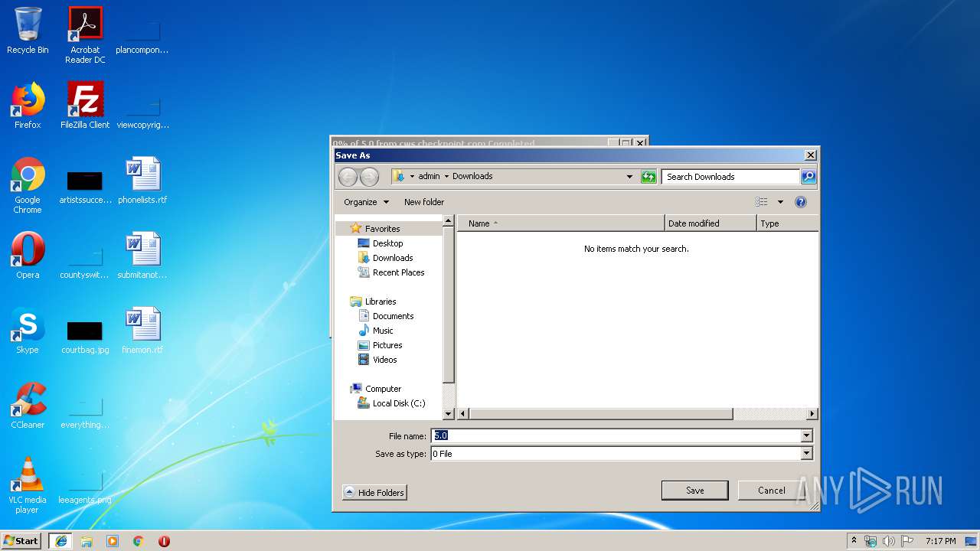Close the Save As dialog
980x551 pixels.
811,155
